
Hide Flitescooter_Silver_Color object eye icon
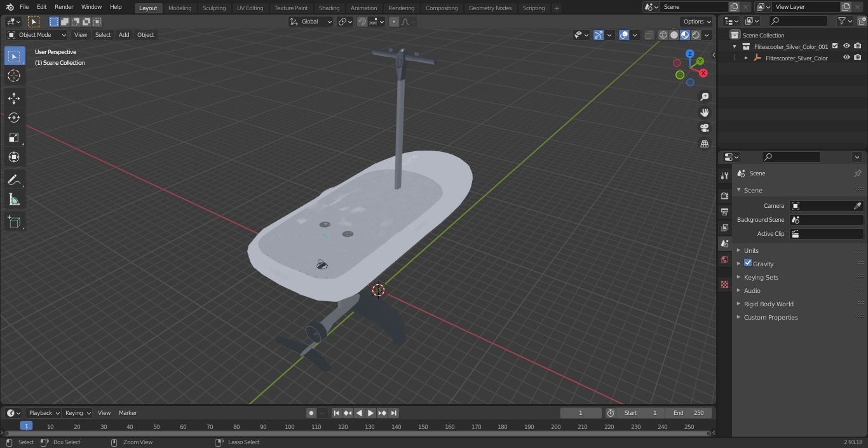[x=846, y=58]
